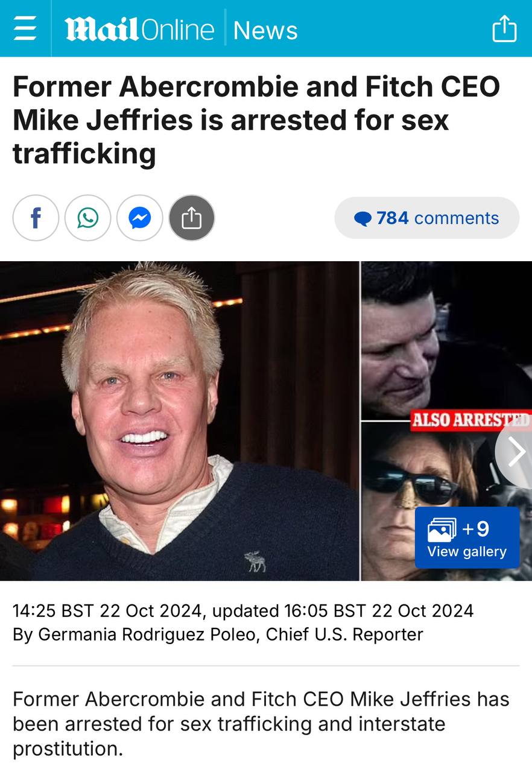
Task: Open top right arrested man photo
Action: coord(446,341)
